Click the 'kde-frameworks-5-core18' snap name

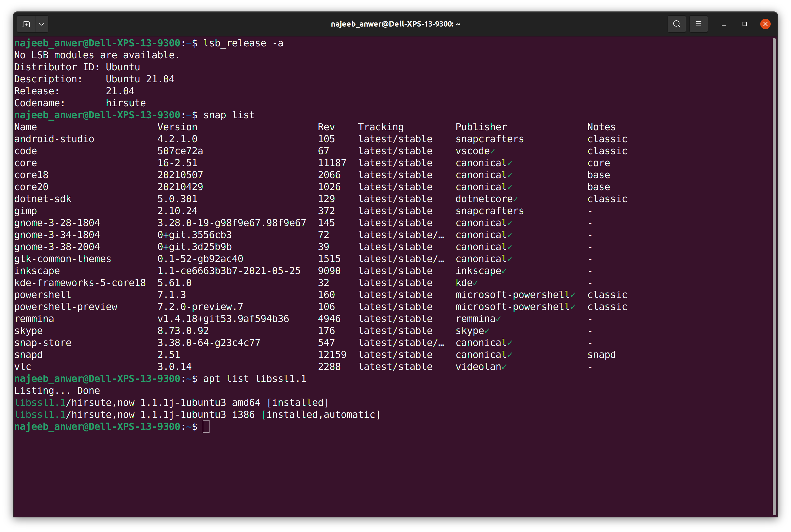point(80,283)
